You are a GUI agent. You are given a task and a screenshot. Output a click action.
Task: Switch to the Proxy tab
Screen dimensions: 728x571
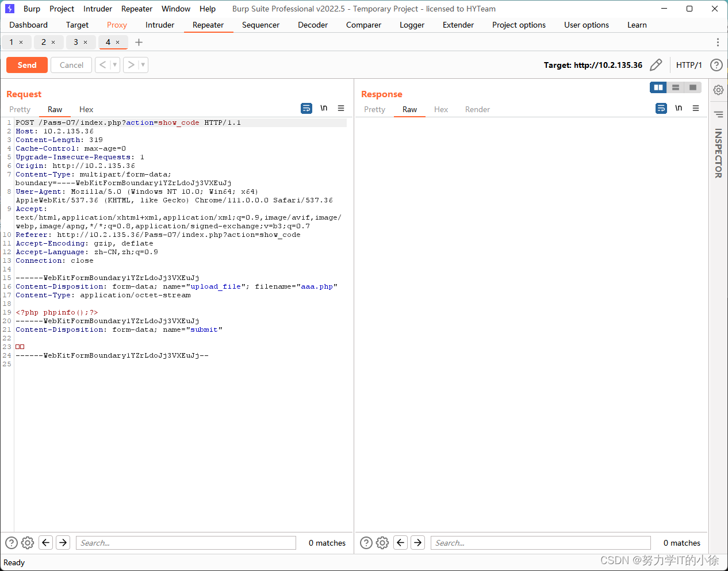117,25
